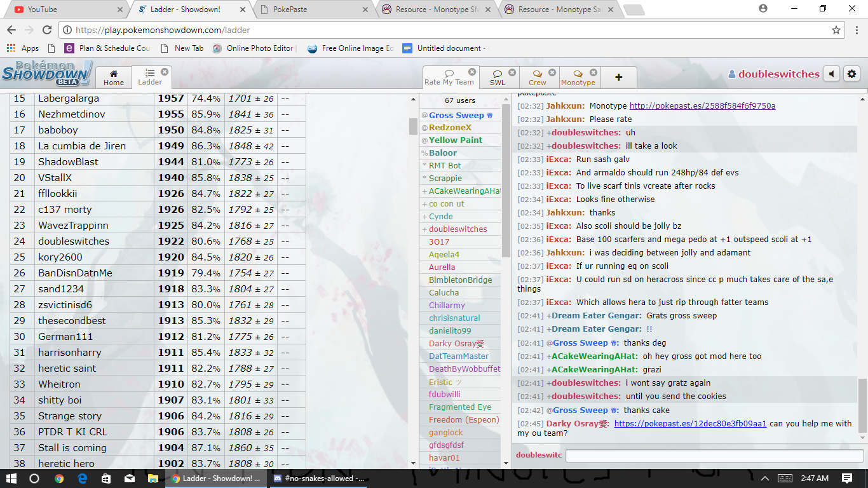
Task: Switch to PokePaste browser tab
Action: [x=311, y=10]
